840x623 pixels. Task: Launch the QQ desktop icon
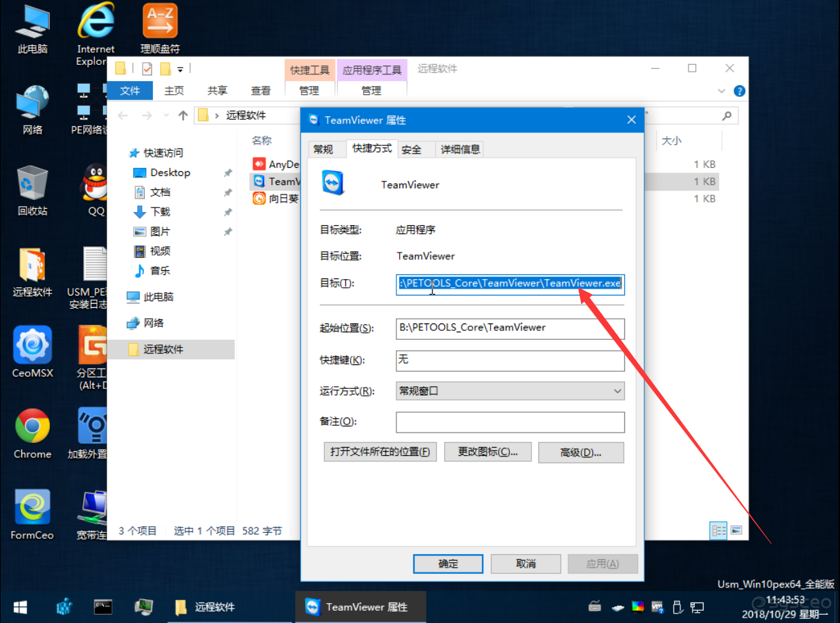96,191
